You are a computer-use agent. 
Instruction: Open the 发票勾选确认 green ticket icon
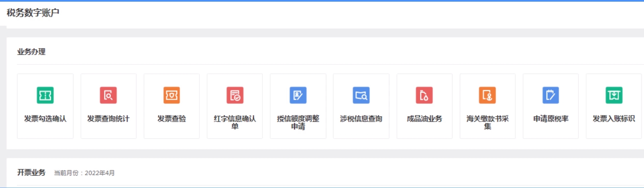pos(45,95)
